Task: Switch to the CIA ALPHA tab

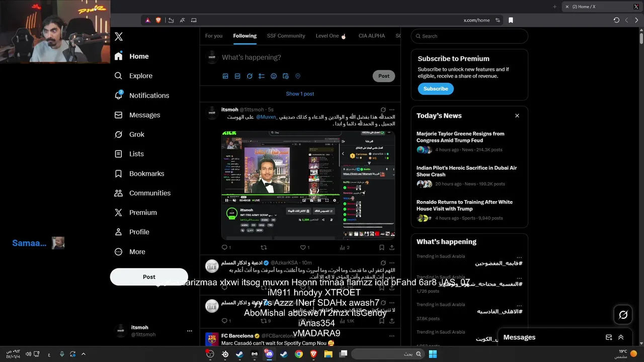Action: click(372, 36)
